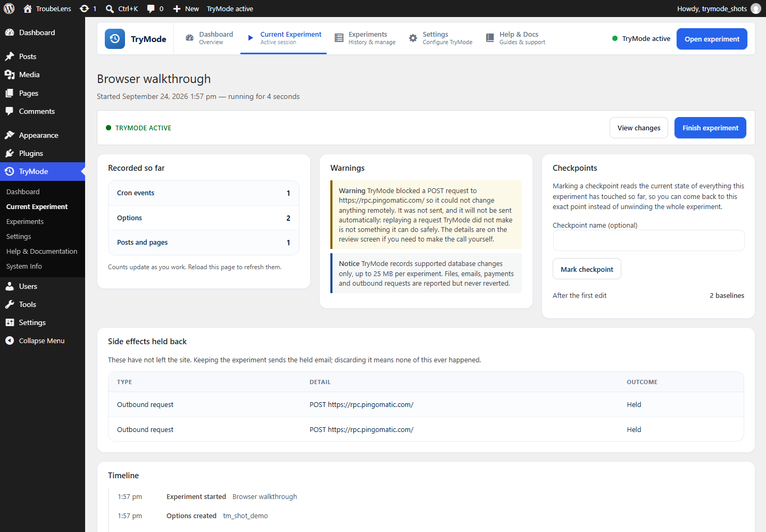The width and height of the screenshot is (766, 532).
Task: Click the Settings gear icon in TryMode nav
Action: (413, 38)
